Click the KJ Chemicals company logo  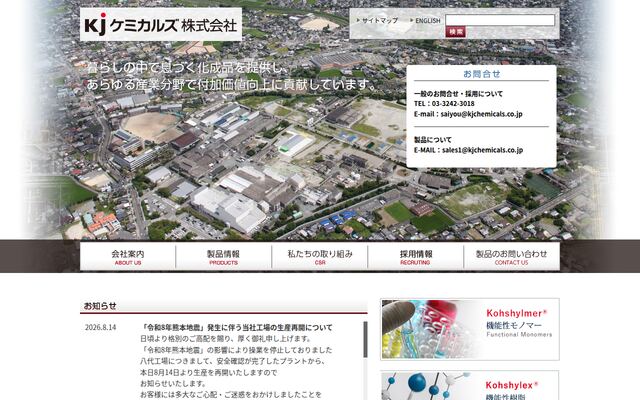pos(160,24)
